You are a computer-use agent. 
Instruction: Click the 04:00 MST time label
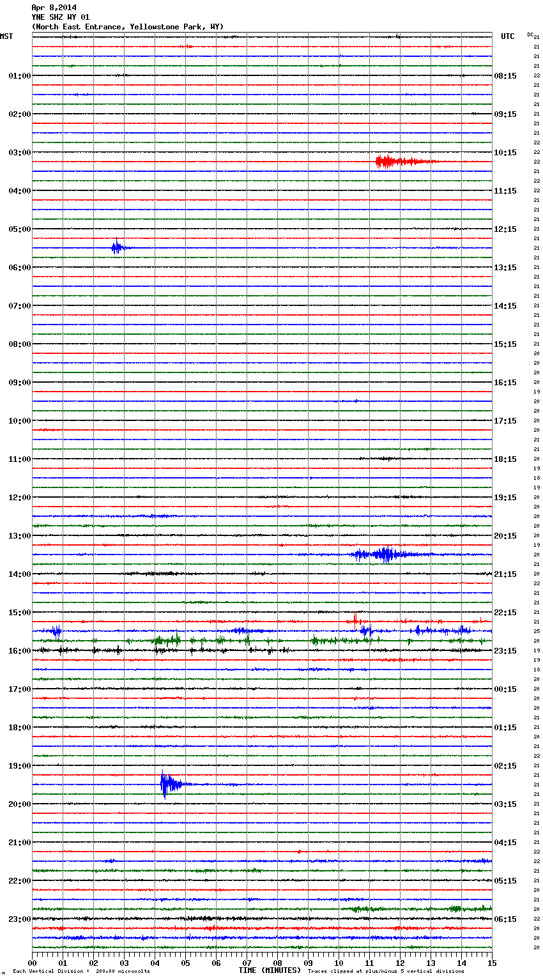(20, 191)
